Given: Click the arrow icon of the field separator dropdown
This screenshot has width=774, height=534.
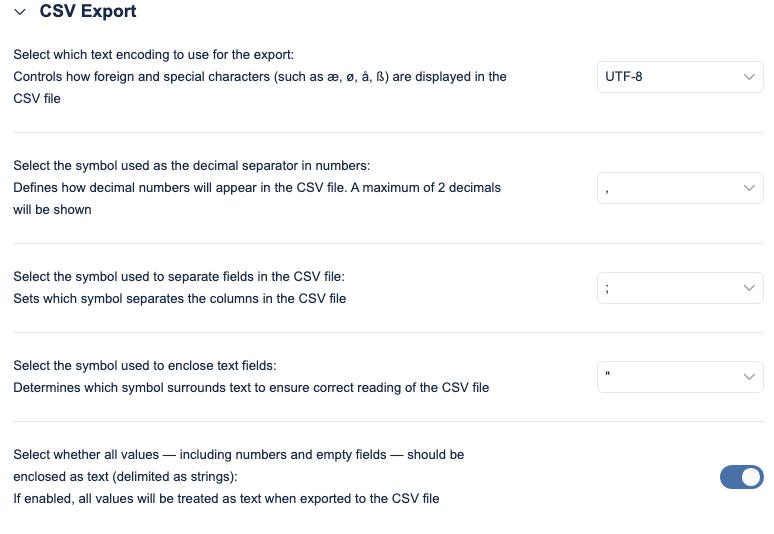Looking at the screenshot, I should 749,288.
